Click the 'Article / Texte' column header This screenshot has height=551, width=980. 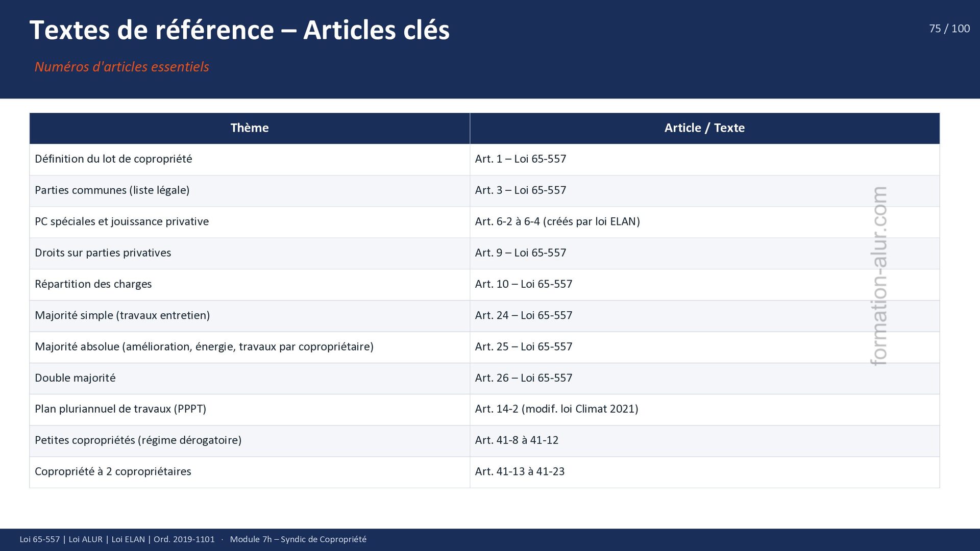click(704, 128)
